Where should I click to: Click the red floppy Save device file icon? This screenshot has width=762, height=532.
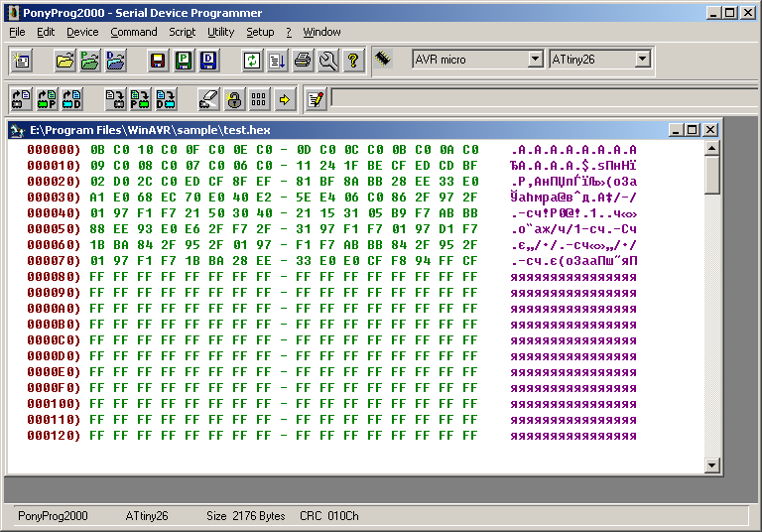(157, 61)
